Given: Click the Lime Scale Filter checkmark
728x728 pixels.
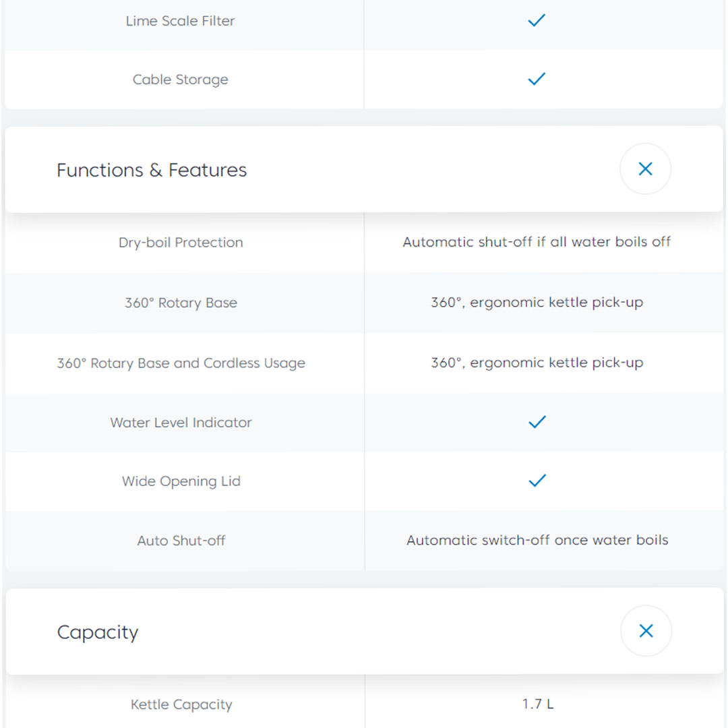Looking at the screenshot, I should (x=537, y=21).
